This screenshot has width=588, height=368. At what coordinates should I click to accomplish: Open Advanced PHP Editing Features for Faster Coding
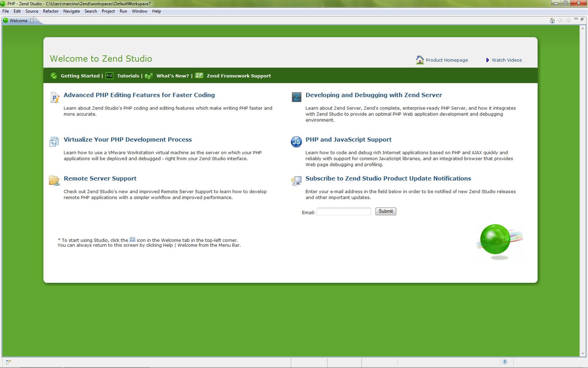(x=139, y=95)
